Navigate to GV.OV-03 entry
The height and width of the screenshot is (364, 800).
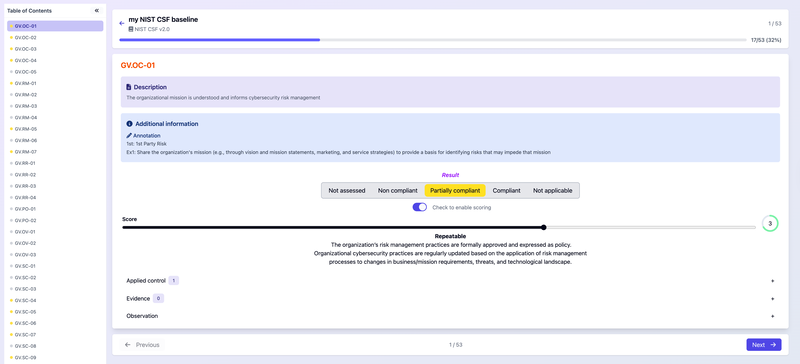26,255
